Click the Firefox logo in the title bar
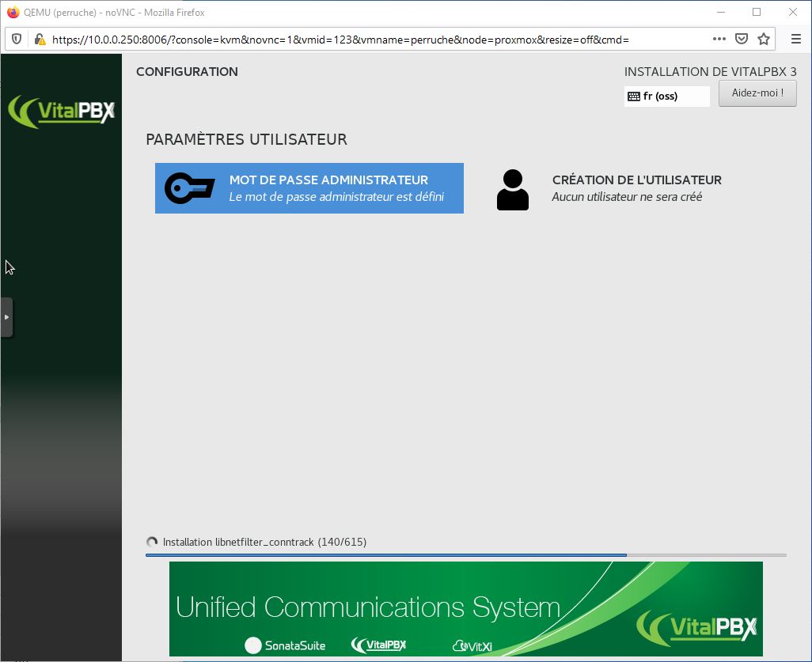The image size is (812, 662). tap(13, 12)
